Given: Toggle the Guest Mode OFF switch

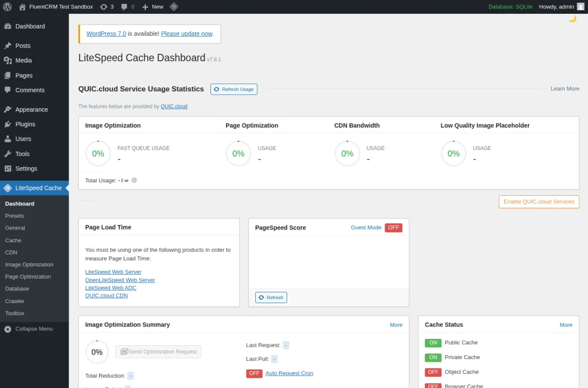Looking at the screenshot, I should 393,228.
